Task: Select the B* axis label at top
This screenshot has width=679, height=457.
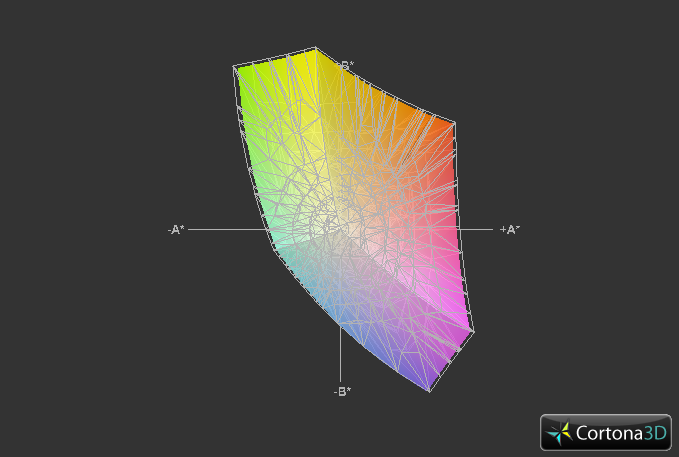Action: (346, 66)
